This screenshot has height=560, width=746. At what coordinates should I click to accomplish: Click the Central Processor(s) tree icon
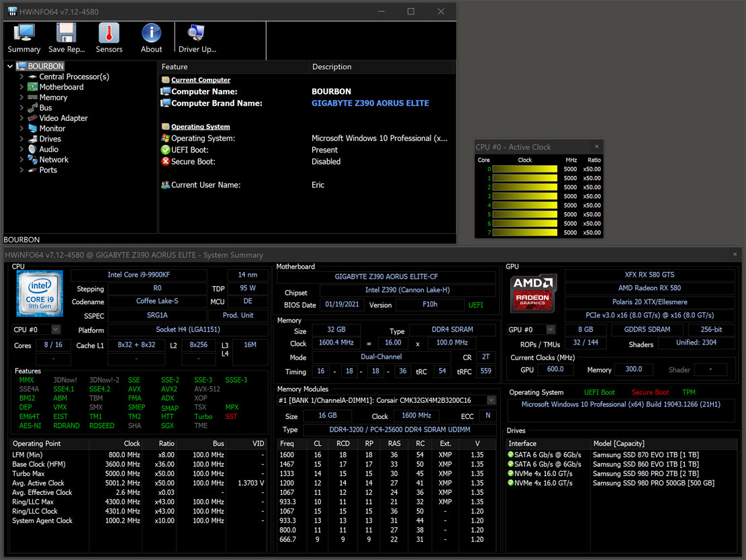click(x=32, y=77)
